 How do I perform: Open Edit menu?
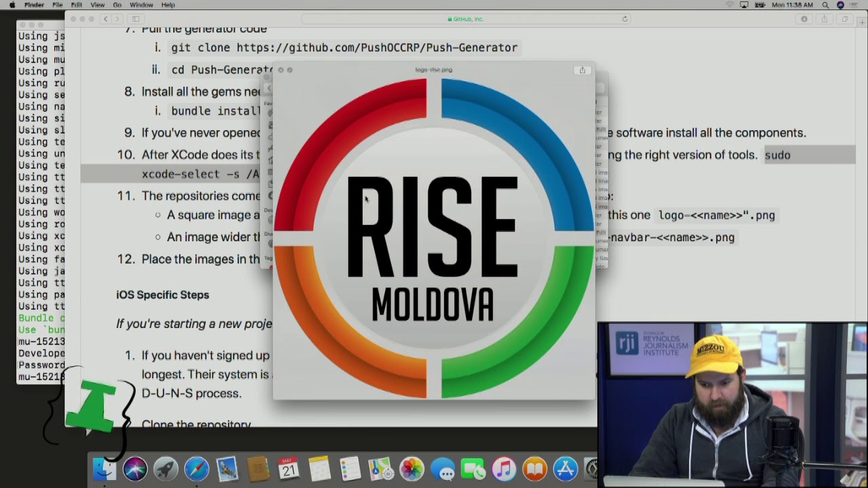pos(77,5)
